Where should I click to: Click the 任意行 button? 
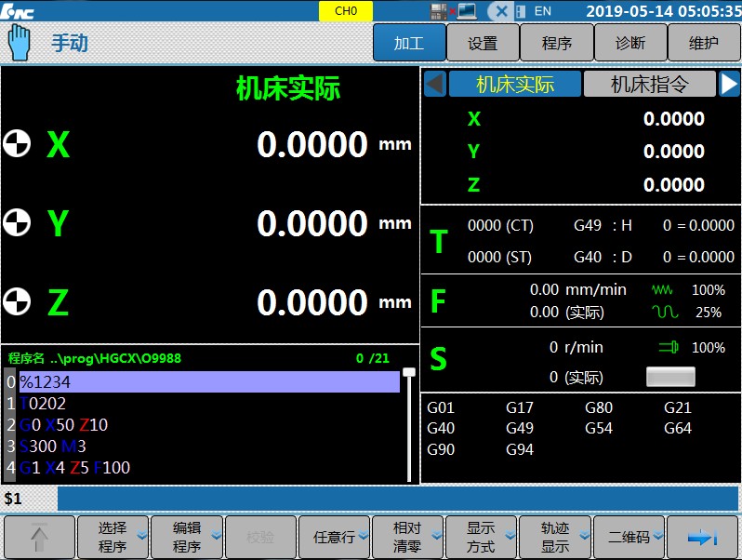(x=334, y=537)
